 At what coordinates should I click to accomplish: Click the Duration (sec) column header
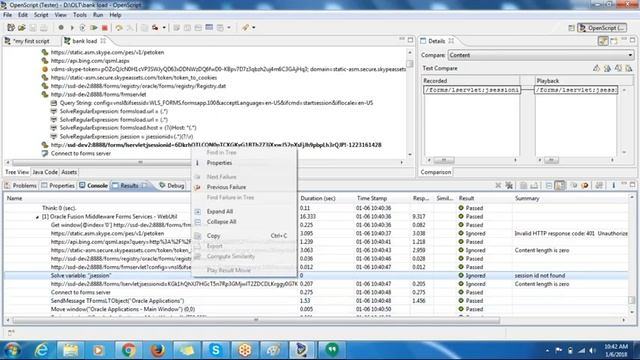(318, 198)
